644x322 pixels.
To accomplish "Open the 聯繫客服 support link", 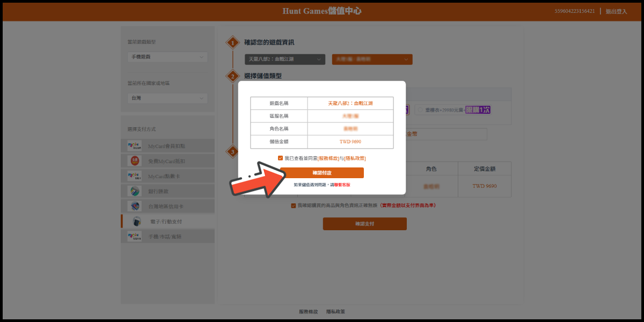I will click(x=342, y=185).
